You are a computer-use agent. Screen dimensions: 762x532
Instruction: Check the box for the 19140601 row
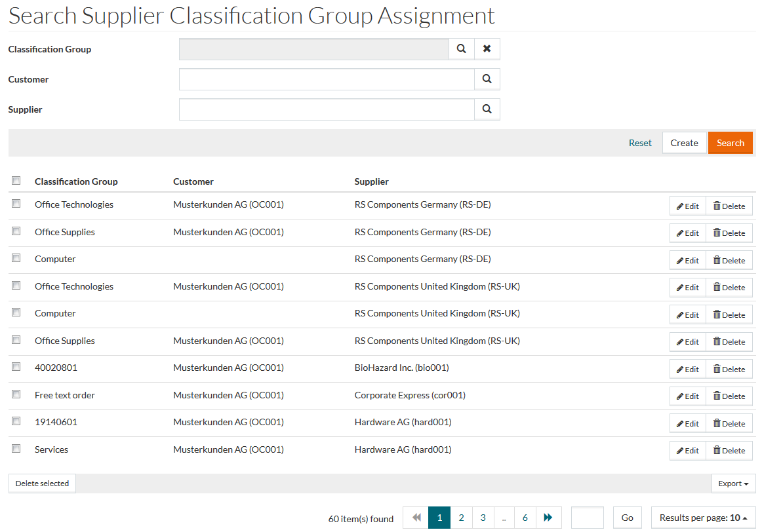[16, 421]
